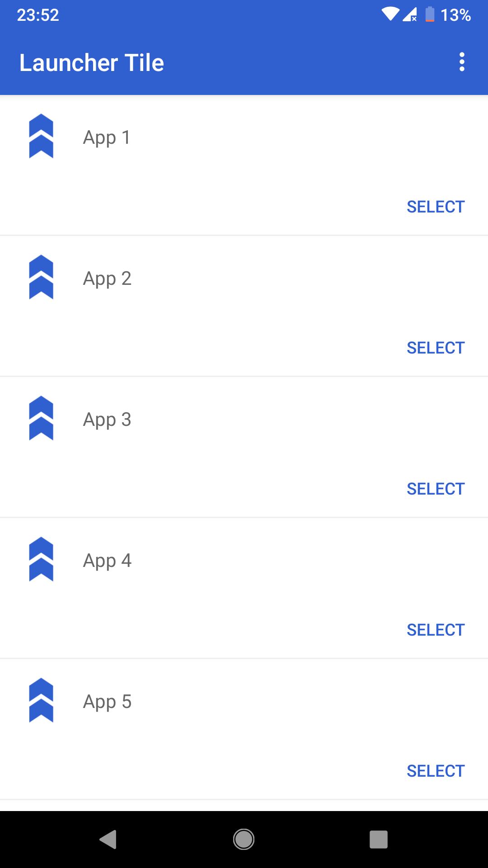Image resolution: width=488 pixels, height=868 pixels.
Task: Hit SELECT for App 5
Action: pos(435,771)
